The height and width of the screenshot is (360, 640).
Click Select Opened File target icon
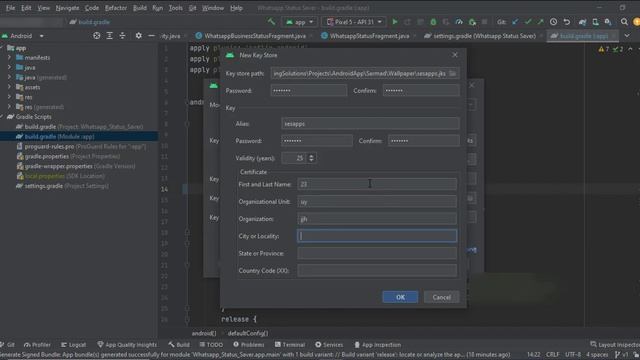[96, 36]
